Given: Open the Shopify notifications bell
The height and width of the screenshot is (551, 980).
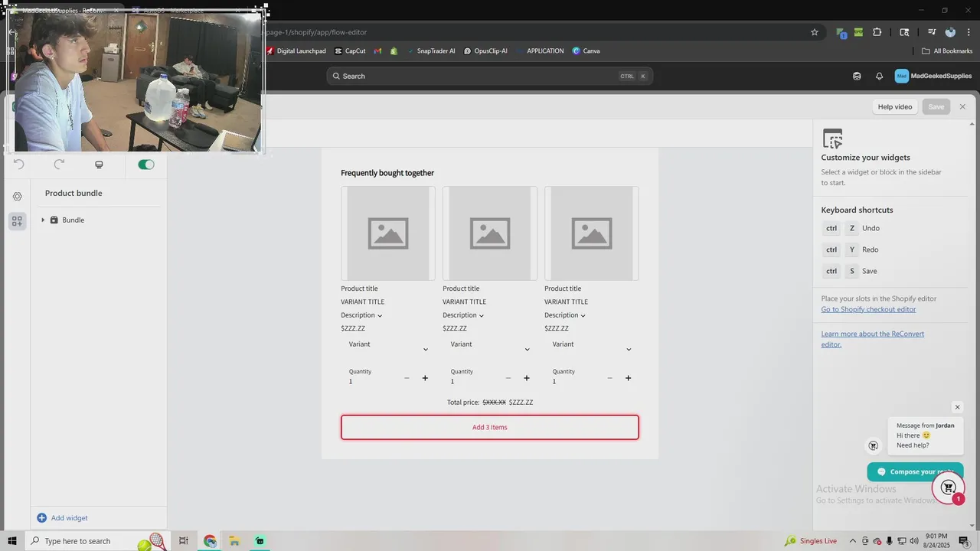Looking at the screenshot, I should pyautogui.click(x=879, y=77).
